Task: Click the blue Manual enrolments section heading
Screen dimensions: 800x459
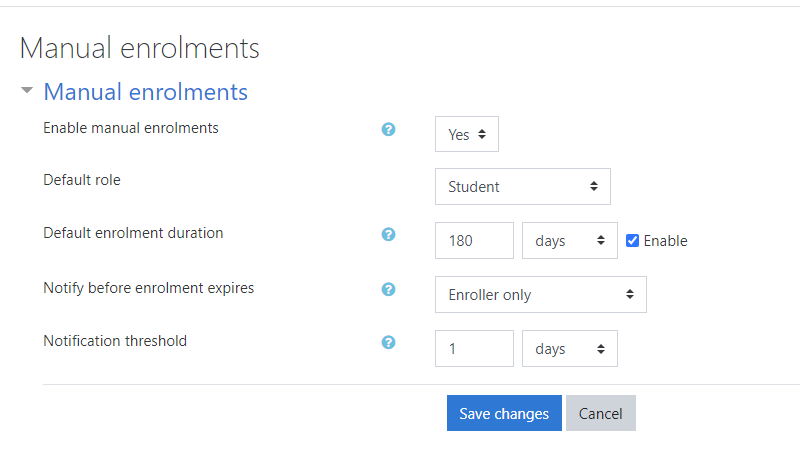Action: click(x=145, y=92)
